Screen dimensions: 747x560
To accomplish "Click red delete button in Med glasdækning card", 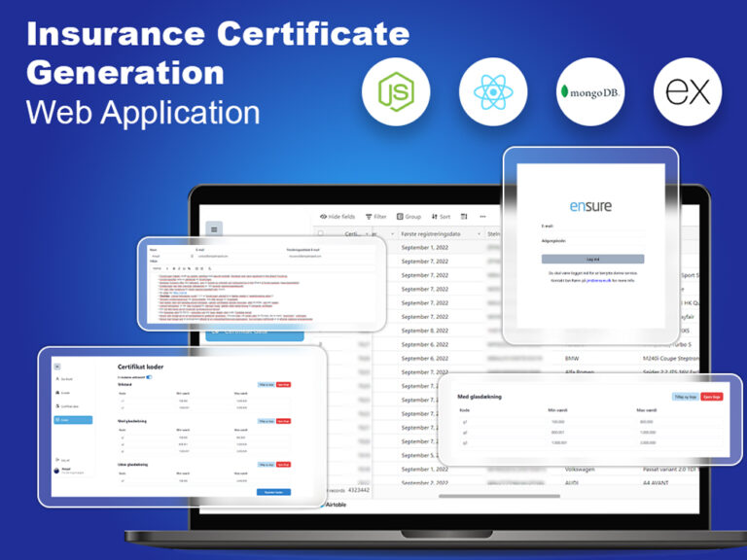I will [x=712, y=397].
